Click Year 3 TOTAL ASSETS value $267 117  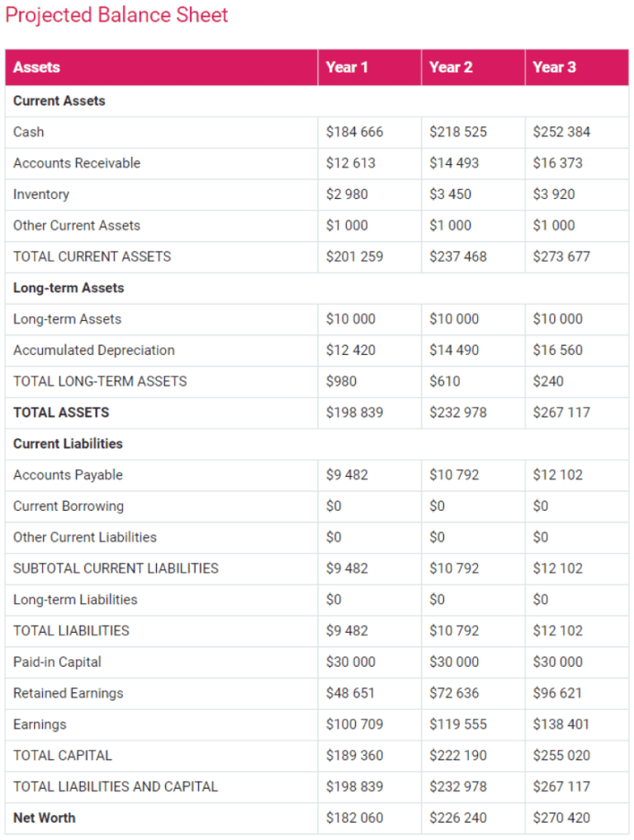[561, 413]
